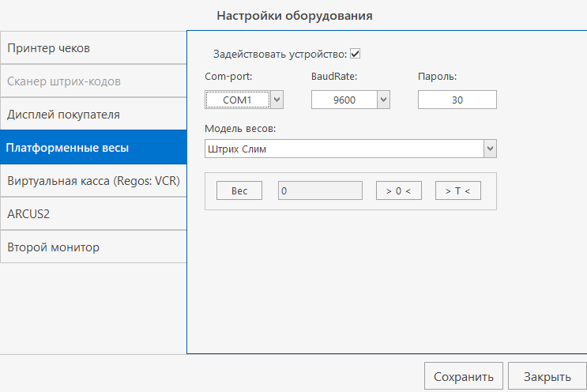The width and height of the screenshot is (587, 392).
Task: Click the Задействовать устройство label text
Action: [280, 55]
